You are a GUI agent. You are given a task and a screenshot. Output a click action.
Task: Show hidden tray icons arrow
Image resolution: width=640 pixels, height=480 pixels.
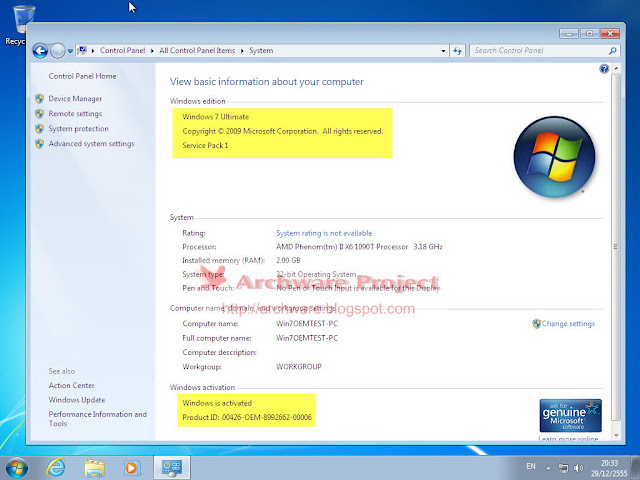548,468
